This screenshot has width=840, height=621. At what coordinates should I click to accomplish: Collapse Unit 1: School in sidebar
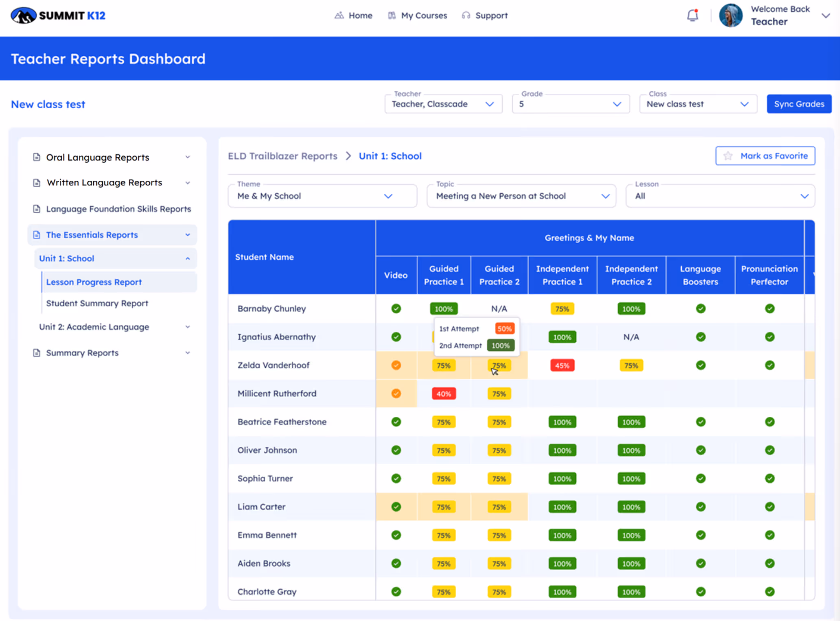(116, 258)
